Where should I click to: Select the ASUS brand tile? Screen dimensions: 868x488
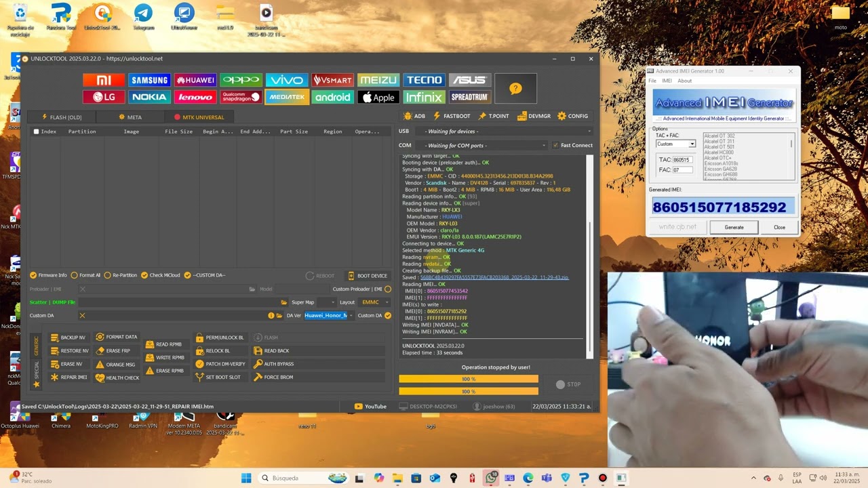click(x=469, y=80)
